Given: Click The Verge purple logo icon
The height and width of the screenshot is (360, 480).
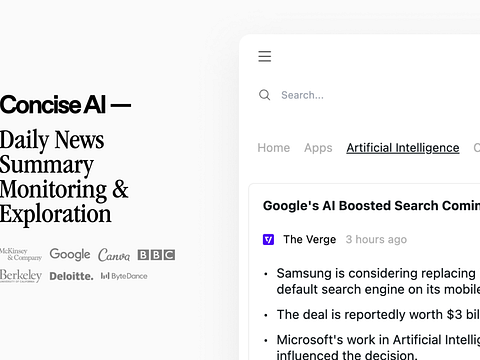Looking at the screenshot, I should [x=268, y=239].
